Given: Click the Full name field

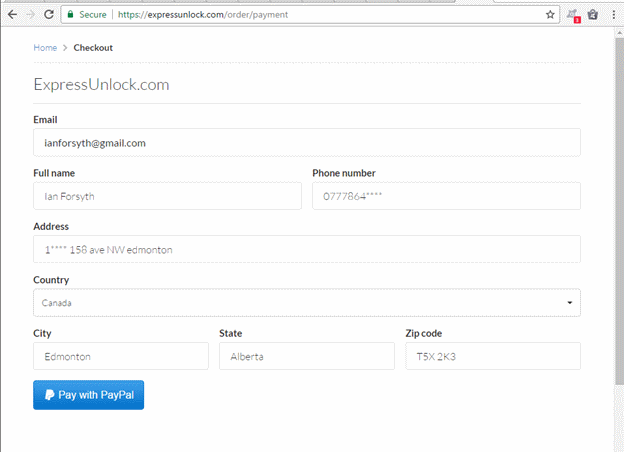Looking at the screenshot, I should coord(168,196).
